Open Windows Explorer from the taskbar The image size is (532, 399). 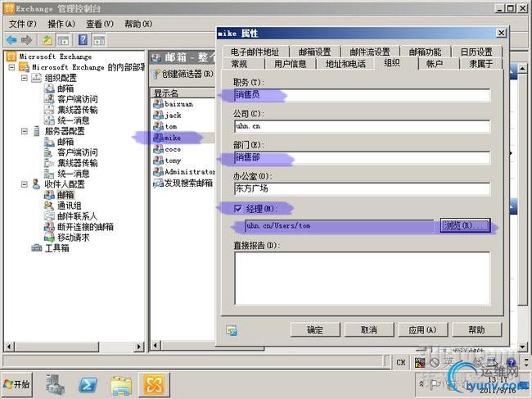tap(121, 385)
